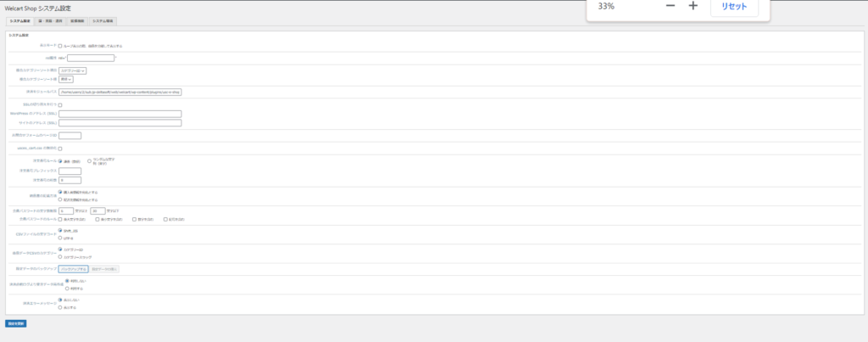
Task: Choose the category slug radio option
Action: click(60, 256)
